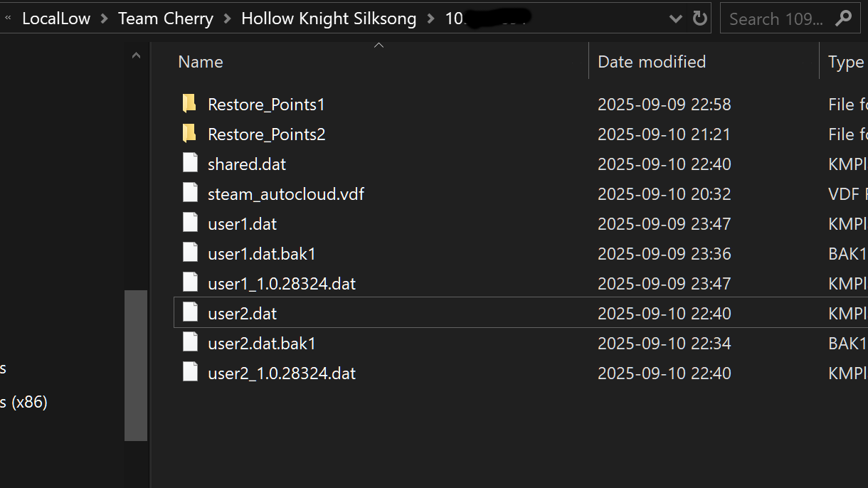Select the user1.dat.bak1 file name

tap(261, 254)
